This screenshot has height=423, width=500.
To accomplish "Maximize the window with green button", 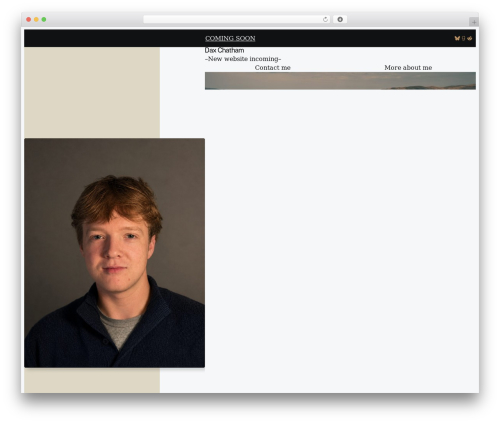I will click(x=44, y=20).
